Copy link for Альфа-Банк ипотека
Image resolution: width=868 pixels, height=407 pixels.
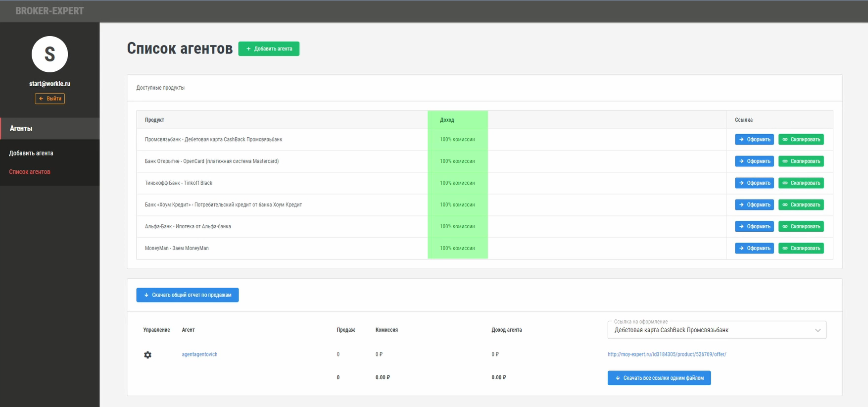click(801, 227)
